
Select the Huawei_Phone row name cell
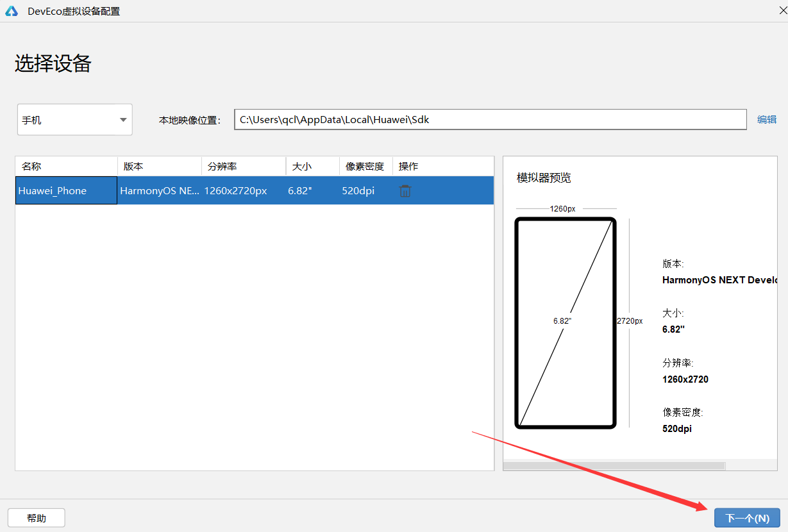tap(66, 191)
